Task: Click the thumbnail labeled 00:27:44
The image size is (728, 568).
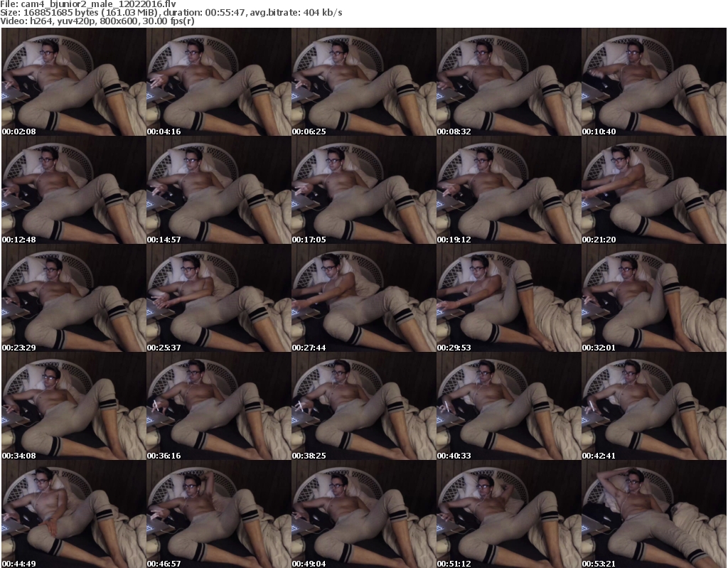Action: point(363,298)
